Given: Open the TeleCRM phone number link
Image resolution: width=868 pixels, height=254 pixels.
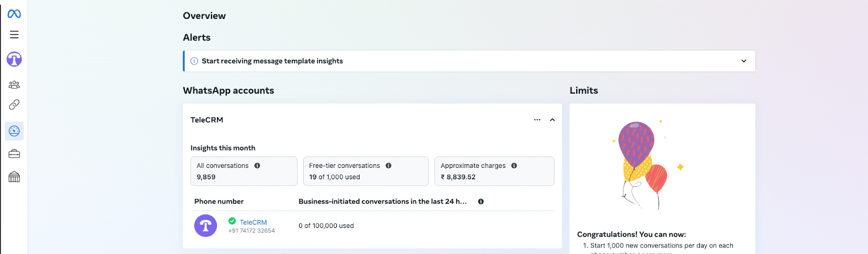Looking at the screenshot, I should tap(253, 222).
